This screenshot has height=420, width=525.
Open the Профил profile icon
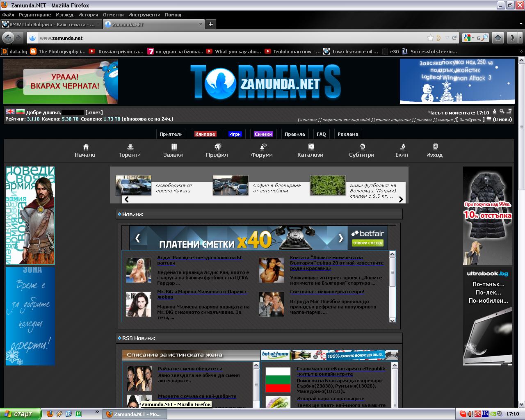[218, 147]
